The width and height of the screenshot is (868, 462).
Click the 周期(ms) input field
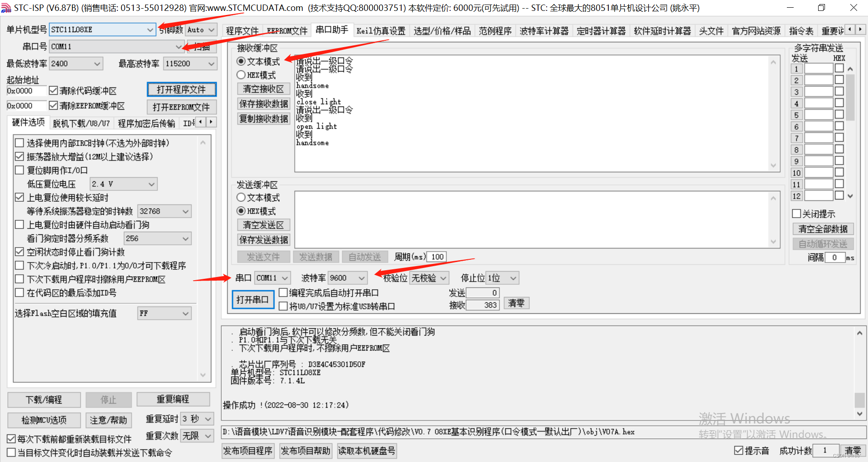pos(436,256)
